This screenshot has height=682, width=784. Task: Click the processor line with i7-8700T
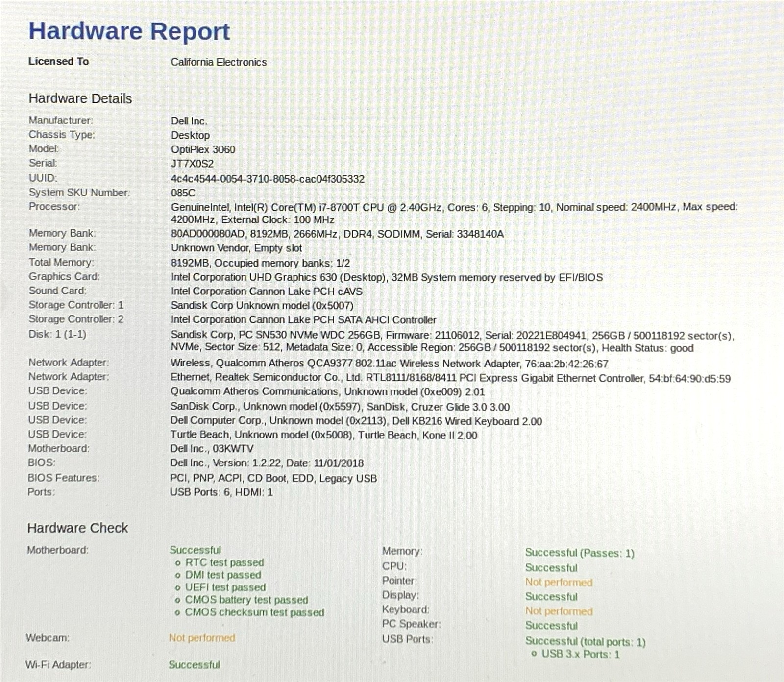point(454,213)
